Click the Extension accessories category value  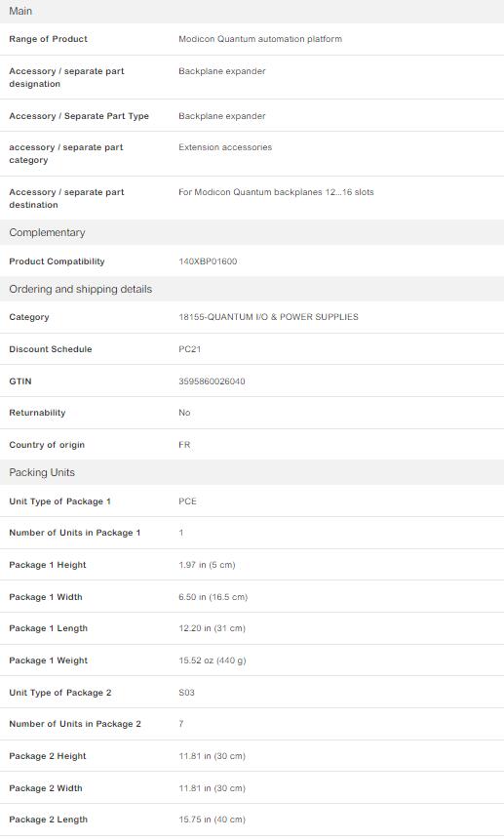pos(225,147)
